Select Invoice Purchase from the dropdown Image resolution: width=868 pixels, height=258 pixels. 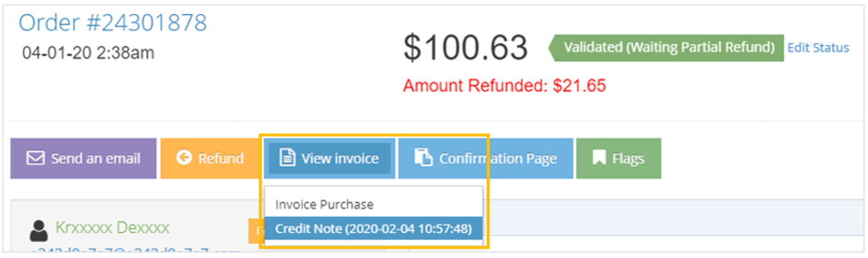324,204
